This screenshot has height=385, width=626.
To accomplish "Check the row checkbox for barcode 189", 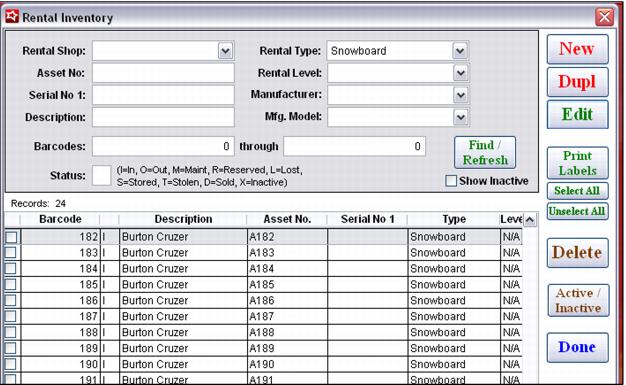I will (11, 349).
